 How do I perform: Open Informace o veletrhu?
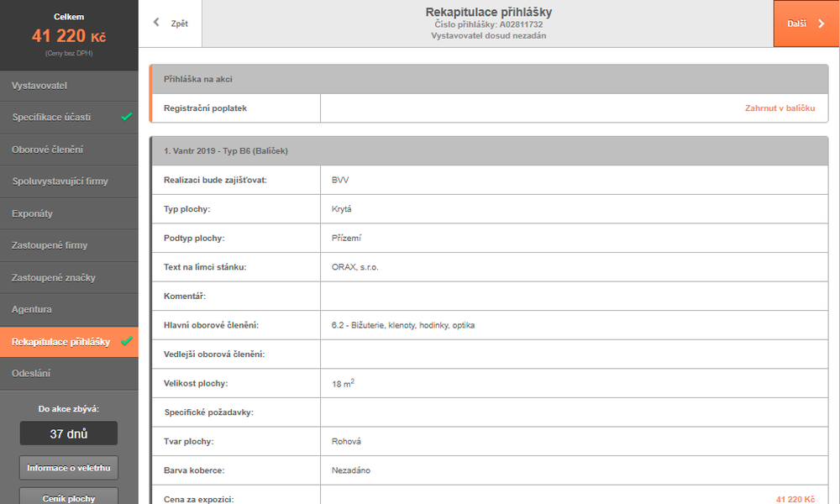point(69,468)
